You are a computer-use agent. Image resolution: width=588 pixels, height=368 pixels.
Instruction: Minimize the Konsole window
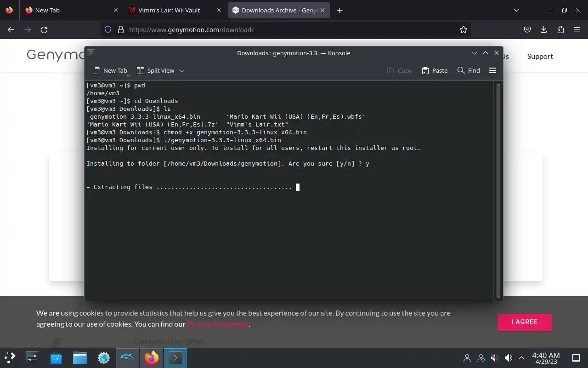click(475, 53)
